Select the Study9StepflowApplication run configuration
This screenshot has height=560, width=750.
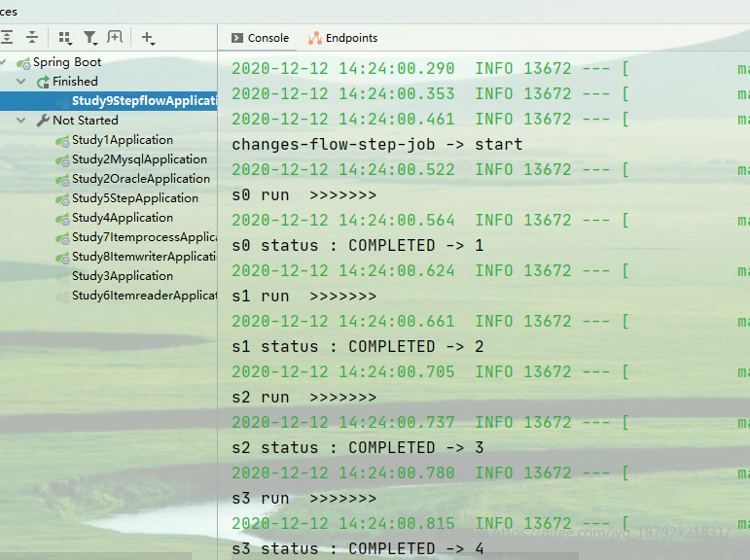(109, 101)
